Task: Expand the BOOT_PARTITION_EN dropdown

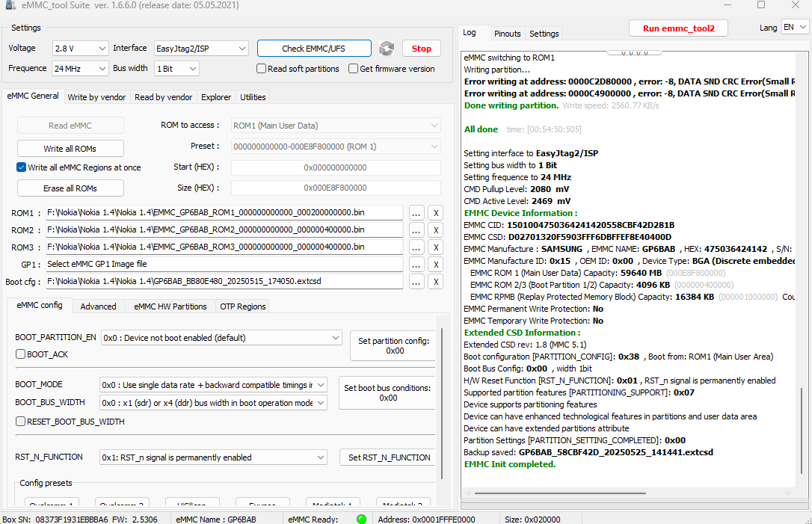Action: [x=221, y=338]
